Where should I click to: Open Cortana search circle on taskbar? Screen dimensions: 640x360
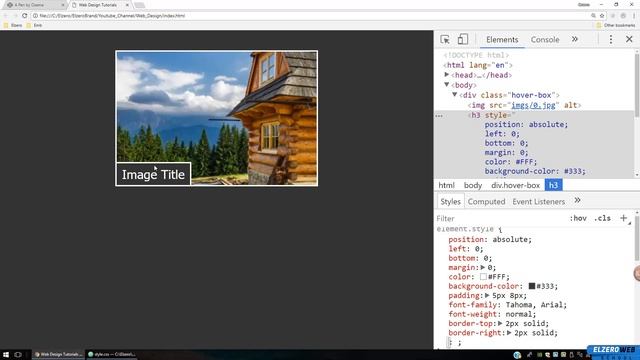[18, 355]
